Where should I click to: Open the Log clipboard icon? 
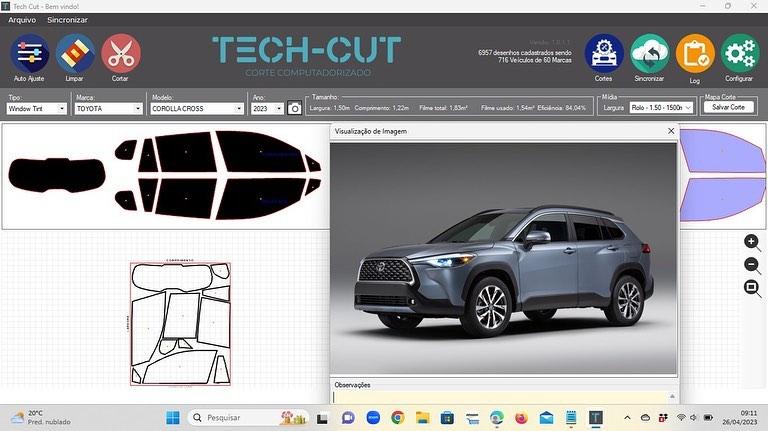[x=695, y=53]
